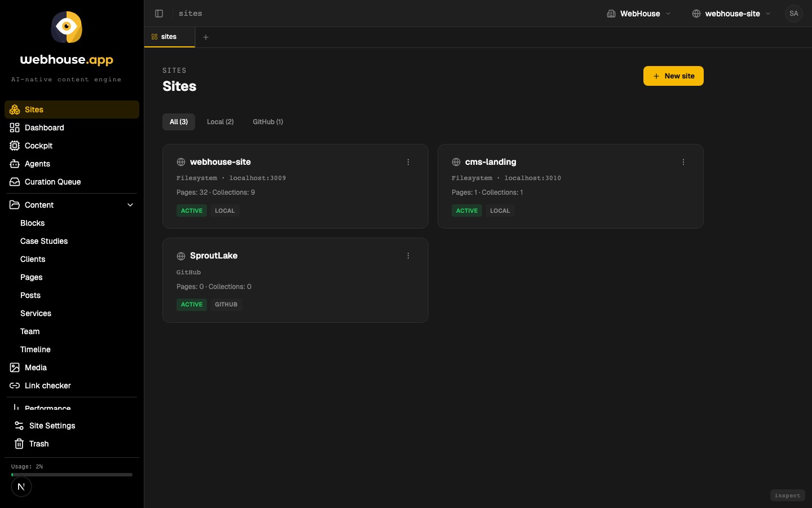The image size is (812, 508).
Task: Click the Usage progress bar
Action: (x=72, y=475)
